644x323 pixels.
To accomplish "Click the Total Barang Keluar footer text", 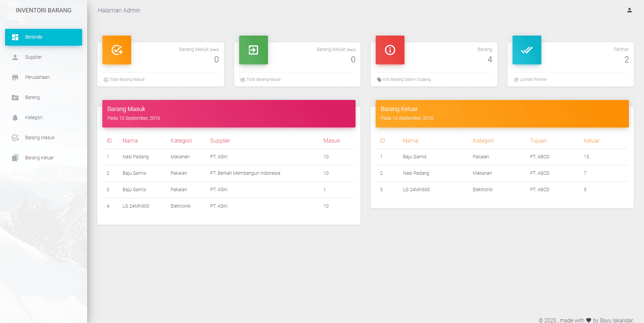I will pos(264,79).
